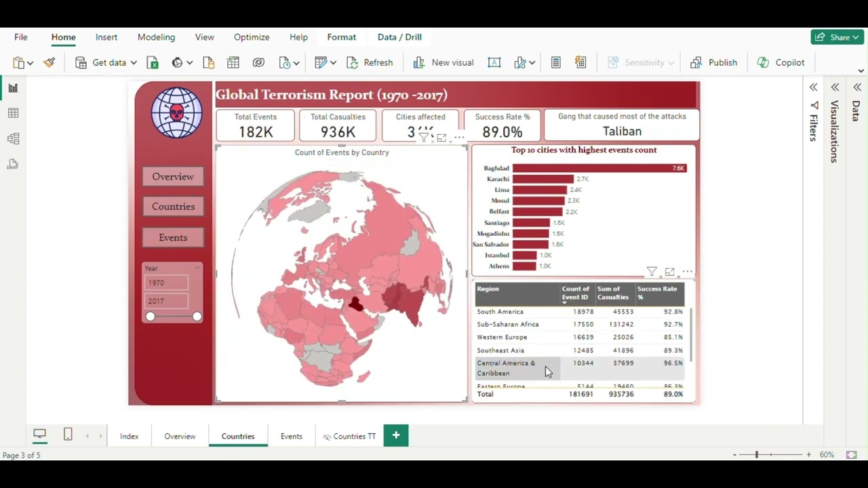
Task: Click the SQL Server icon
Action: (x=208, y=62)
